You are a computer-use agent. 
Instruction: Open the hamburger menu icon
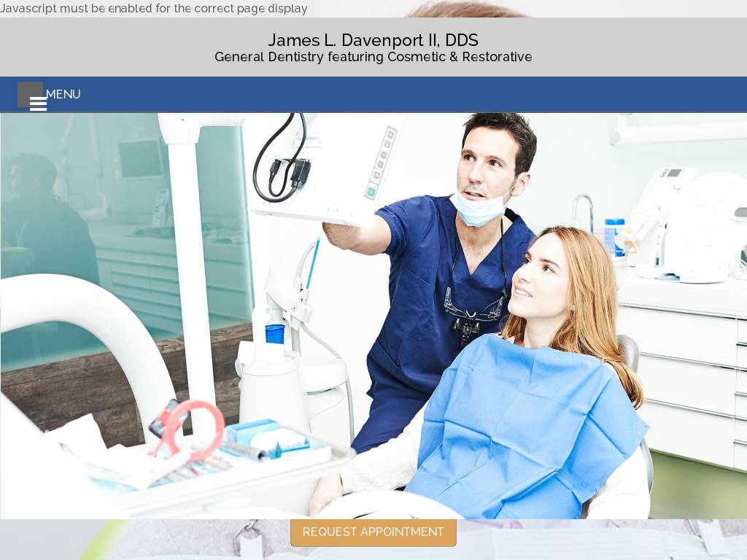coord(38,104)
